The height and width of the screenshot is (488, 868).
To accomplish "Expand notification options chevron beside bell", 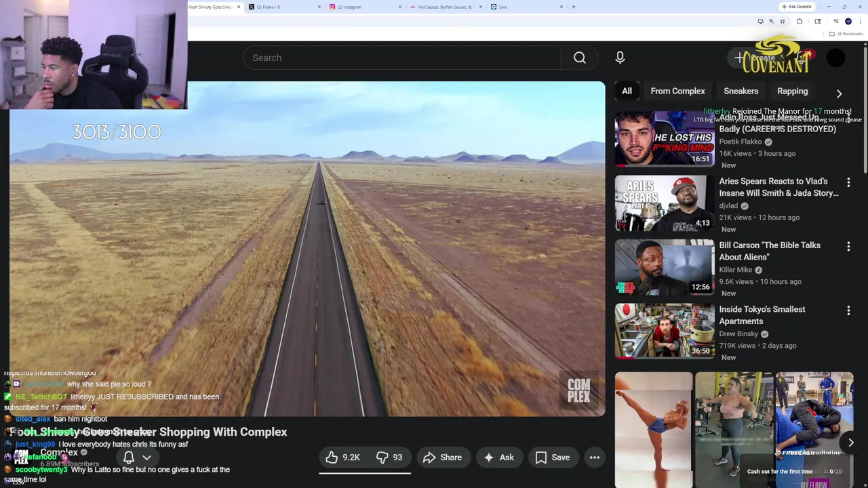I will (146, 457).
